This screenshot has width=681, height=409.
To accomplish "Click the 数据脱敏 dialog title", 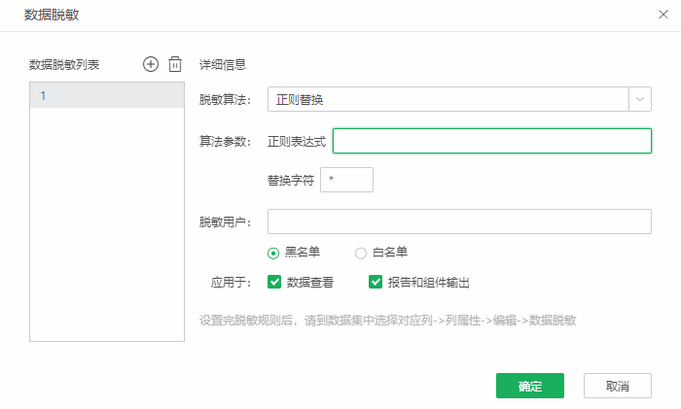I will coord(51,15).
